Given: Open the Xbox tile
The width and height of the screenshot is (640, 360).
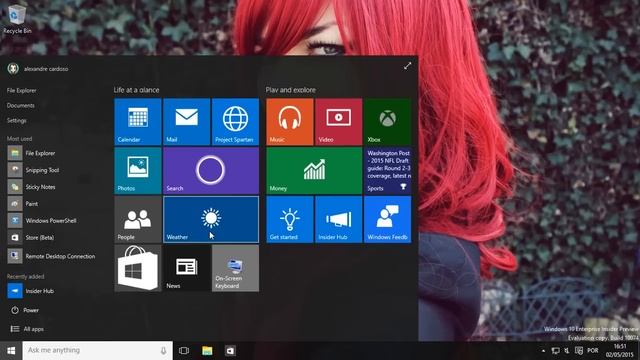Looking at the screenshot, I should [x=387, y=122].
